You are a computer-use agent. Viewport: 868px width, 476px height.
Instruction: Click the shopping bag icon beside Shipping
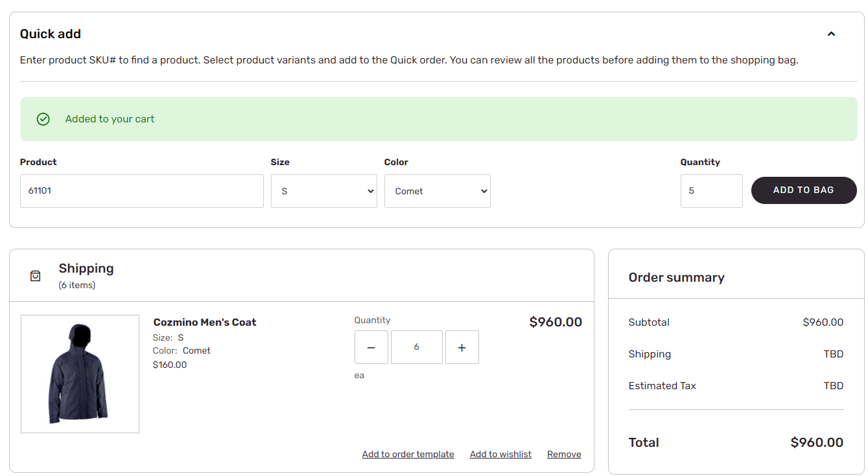pyautogui.click(x=36, y=276)
